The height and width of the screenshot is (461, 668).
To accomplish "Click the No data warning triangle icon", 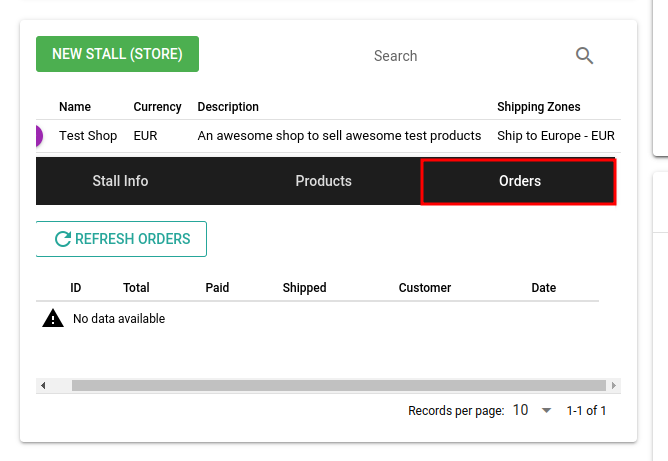I will 53,319.
